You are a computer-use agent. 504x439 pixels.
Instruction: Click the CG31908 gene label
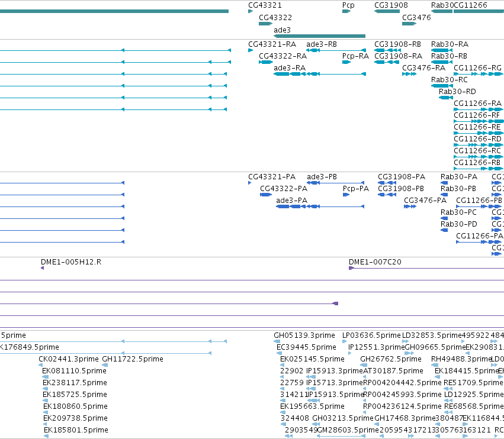391,5
